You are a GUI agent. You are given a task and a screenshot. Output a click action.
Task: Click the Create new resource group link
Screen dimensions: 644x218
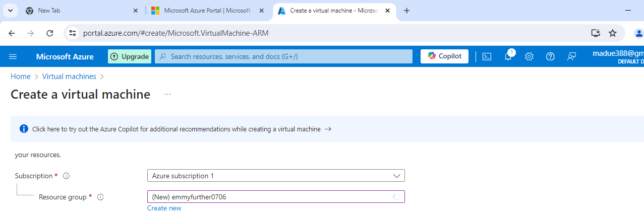[164, 208]
